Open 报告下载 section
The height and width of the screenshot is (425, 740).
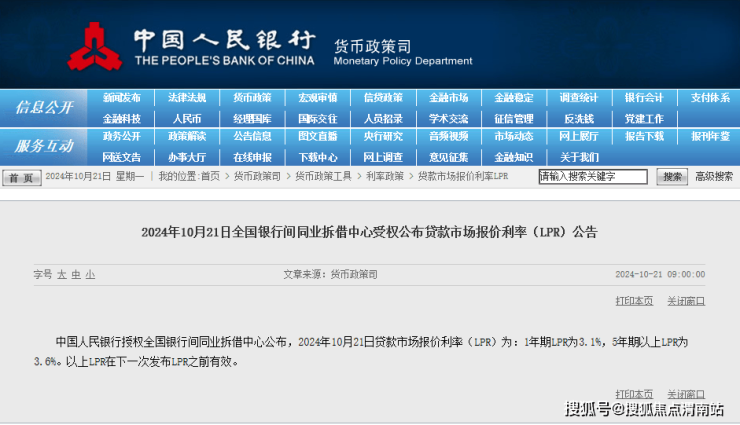coord(644,136)
